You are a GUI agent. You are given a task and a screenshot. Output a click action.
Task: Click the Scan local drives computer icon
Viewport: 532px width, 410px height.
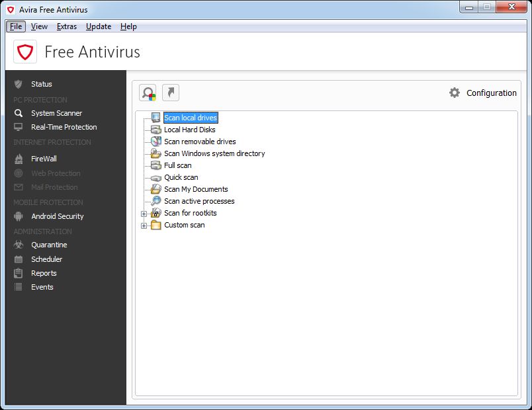click(x=155, y=118)
